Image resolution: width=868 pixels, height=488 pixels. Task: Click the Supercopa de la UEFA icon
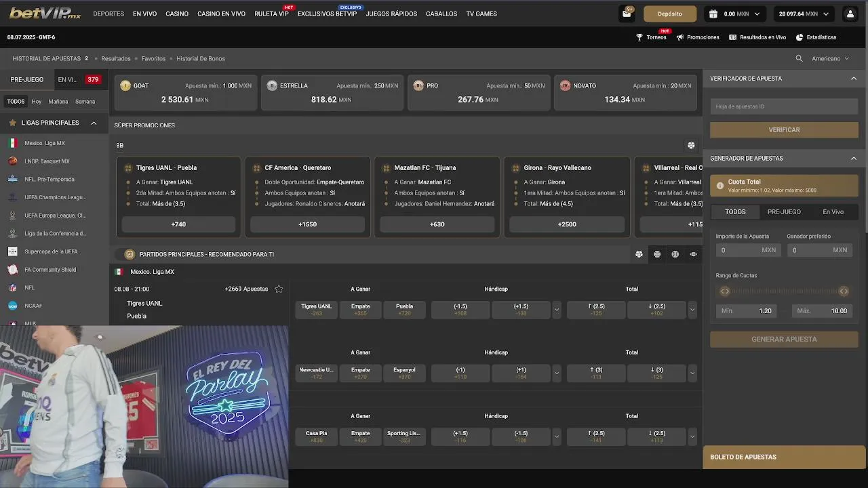12,251
